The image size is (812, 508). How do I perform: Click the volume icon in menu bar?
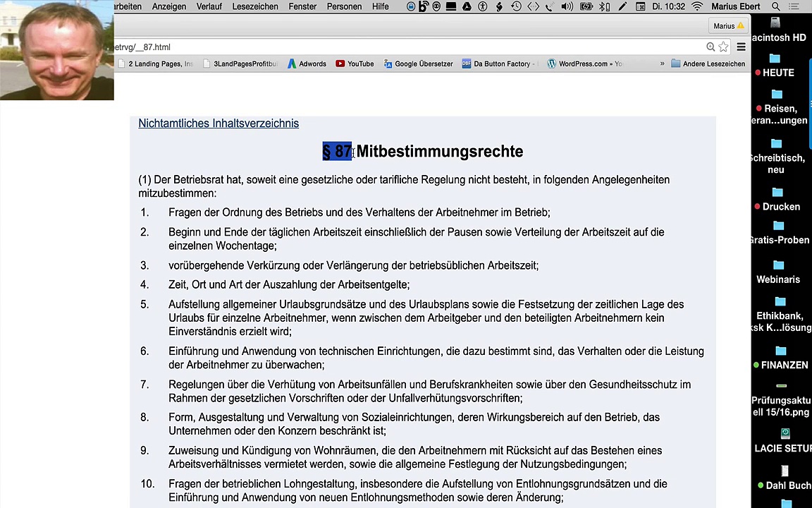[x=567, y=6]
